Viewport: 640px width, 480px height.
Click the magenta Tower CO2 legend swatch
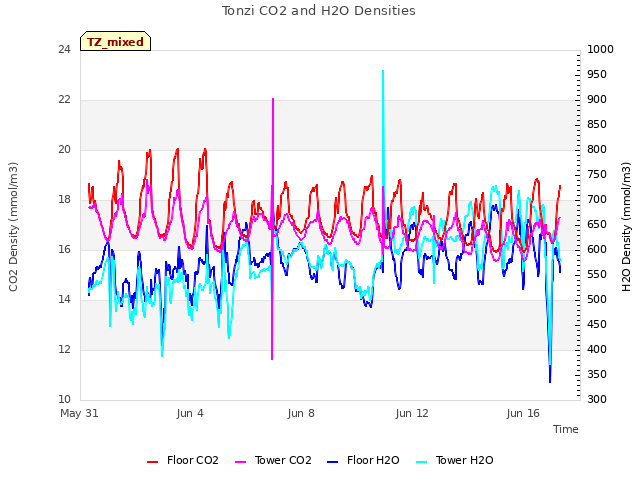coord(241,462)
